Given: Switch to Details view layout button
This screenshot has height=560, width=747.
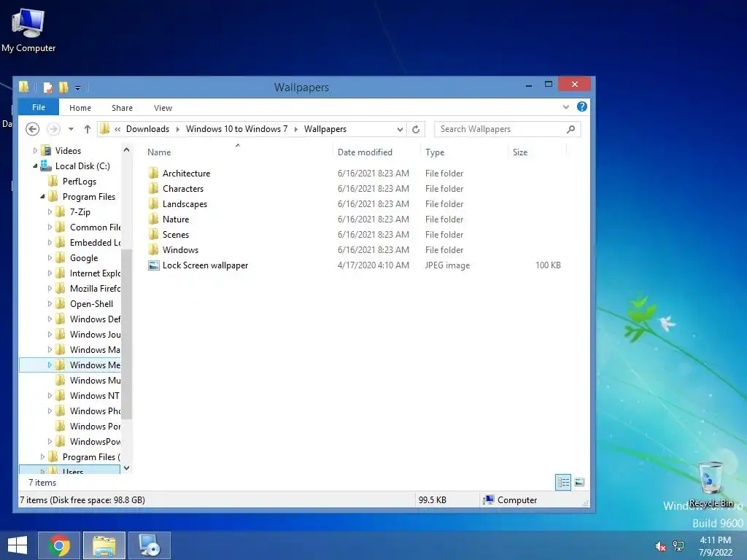Looking at the screenshot, I should coord(563,483).
